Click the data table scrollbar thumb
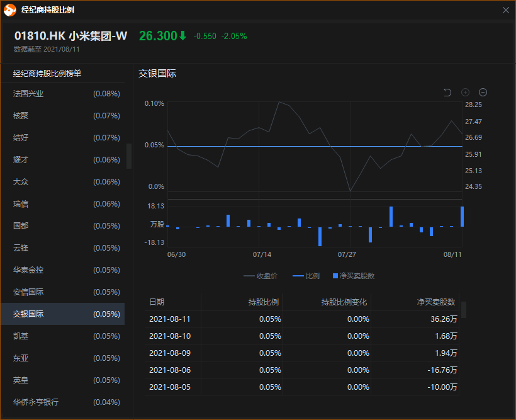The height and width of the screenshot is (420, 516). (x=464, y=310)
